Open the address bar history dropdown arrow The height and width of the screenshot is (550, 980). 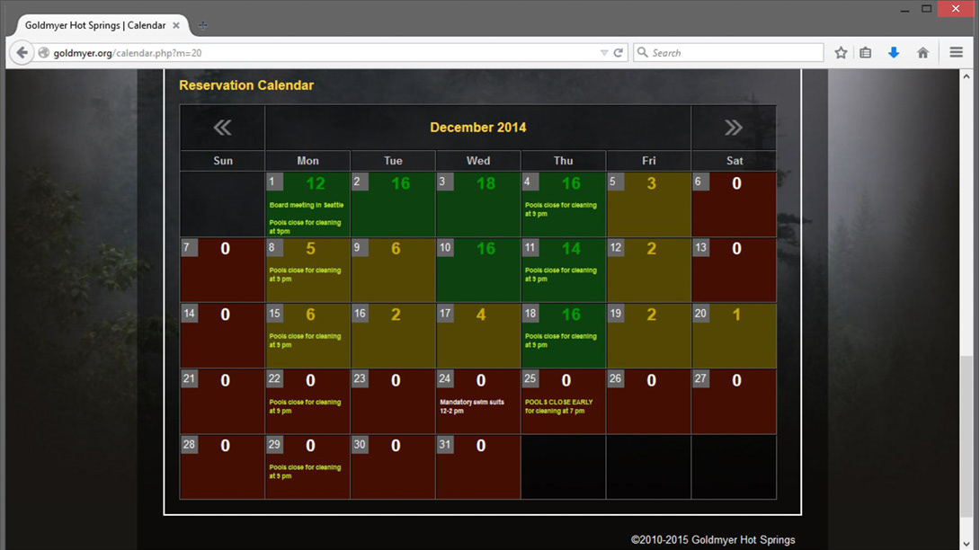pyautogui.click(x=604, y=53)
